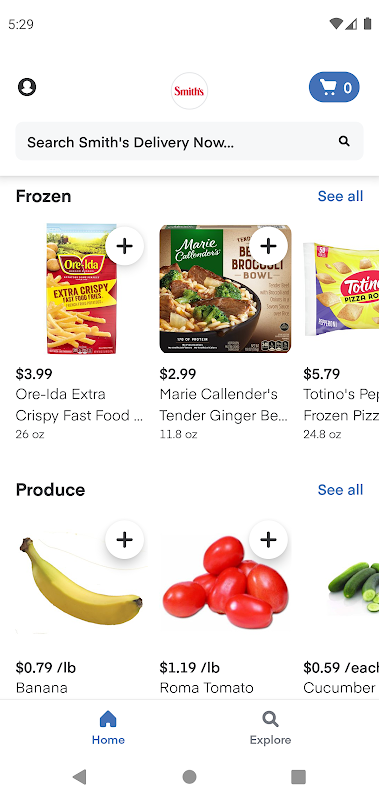Add Marie Callender's Beef Broccoli Bowl to cart
Image resolution: width=379 pixels, height=800 pixels.
coord(268,246)
